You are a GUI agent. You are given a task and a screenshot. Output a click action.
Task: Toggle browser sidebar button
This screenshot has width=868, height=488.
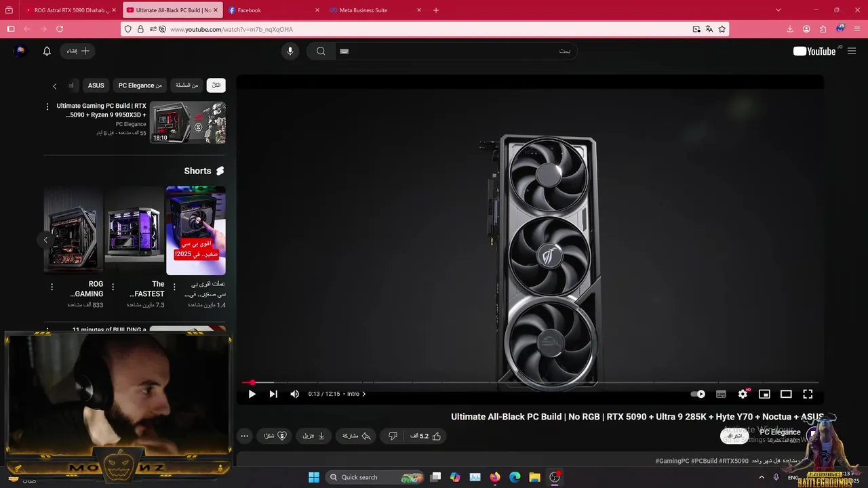(10, 29)
